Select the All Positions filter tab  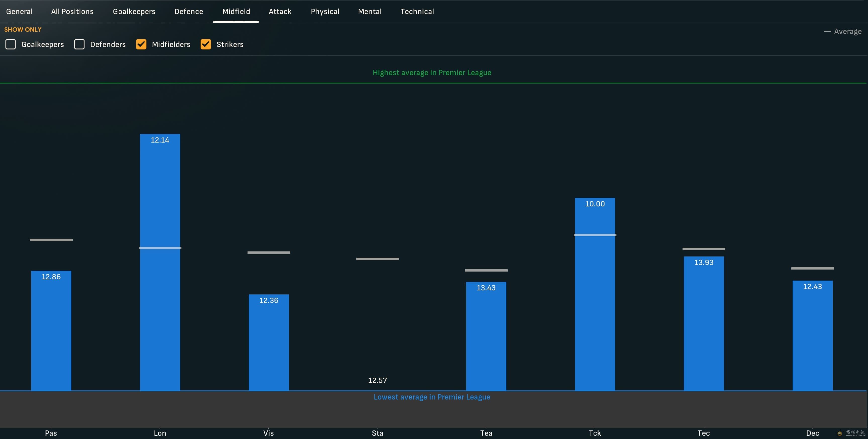[72, 12]
